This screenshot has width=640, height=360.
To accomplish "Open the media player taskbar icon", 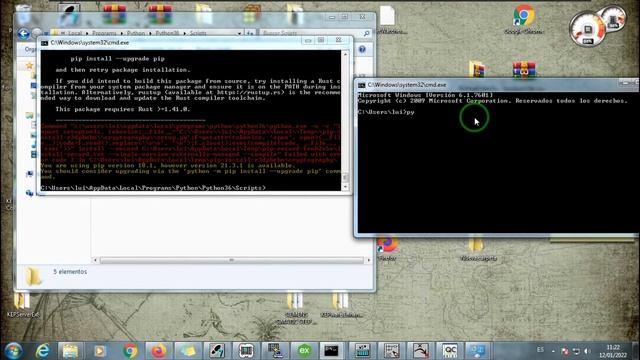I will 100,351.
